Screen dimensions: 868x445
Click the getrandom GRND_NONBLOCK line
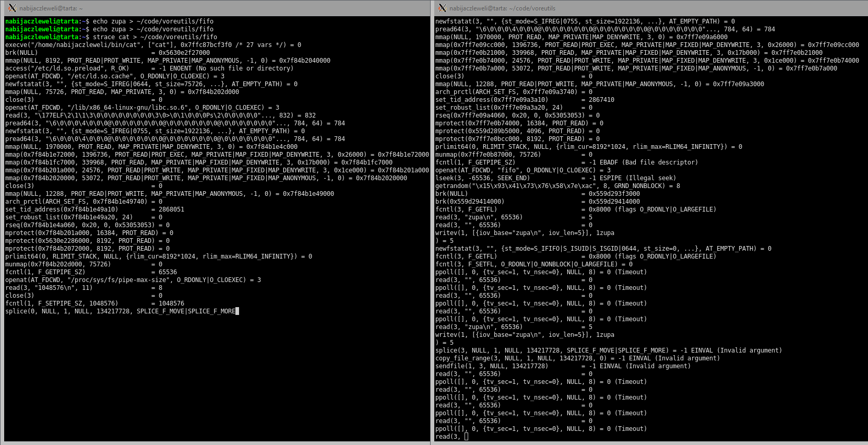click(557, 186)
